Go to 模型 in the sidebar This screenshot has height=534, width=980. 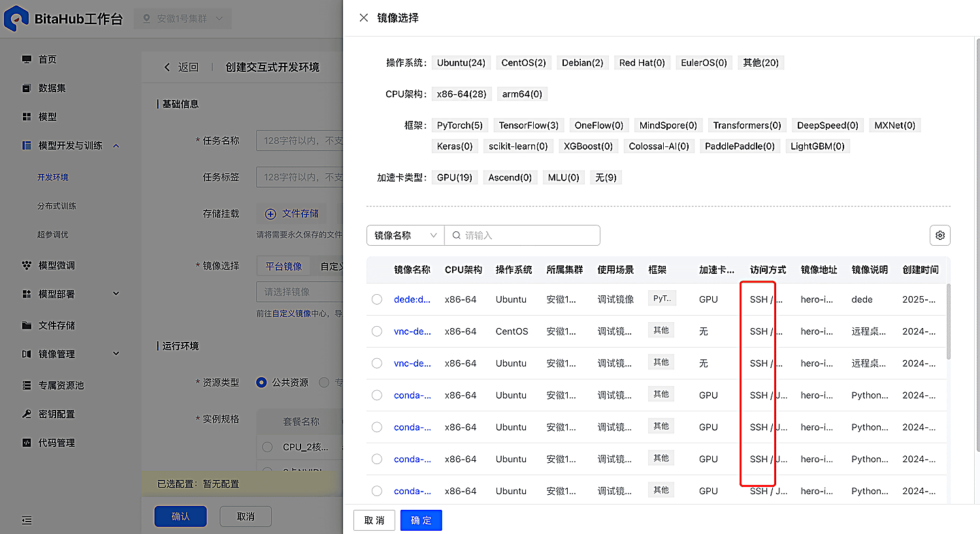(47, 117)
